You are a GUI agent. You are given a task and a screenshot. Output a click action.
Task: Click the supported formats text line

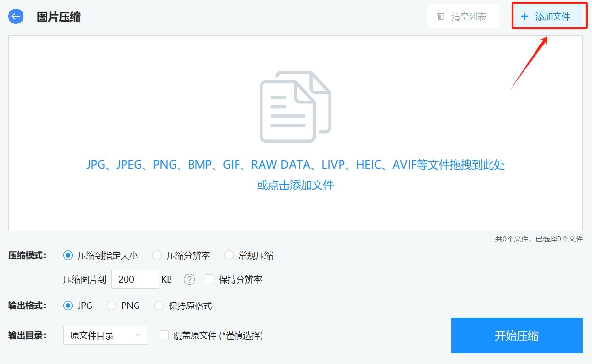point(295,165)
